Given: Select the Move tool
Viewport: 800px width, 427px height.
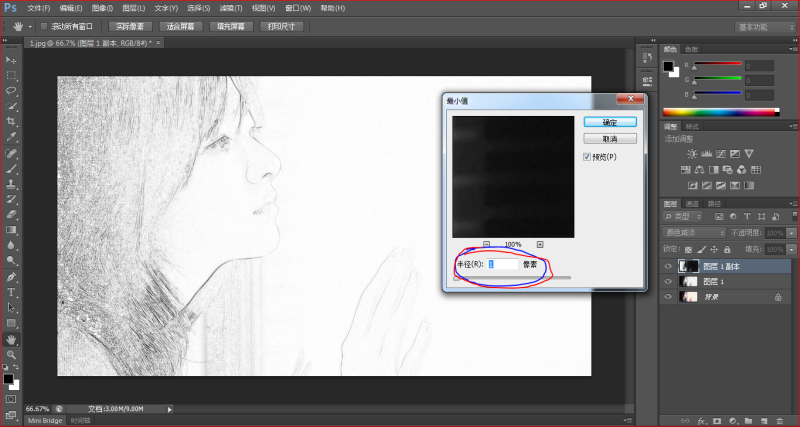Looking at the screenshot, I should (x=12, y=60).
